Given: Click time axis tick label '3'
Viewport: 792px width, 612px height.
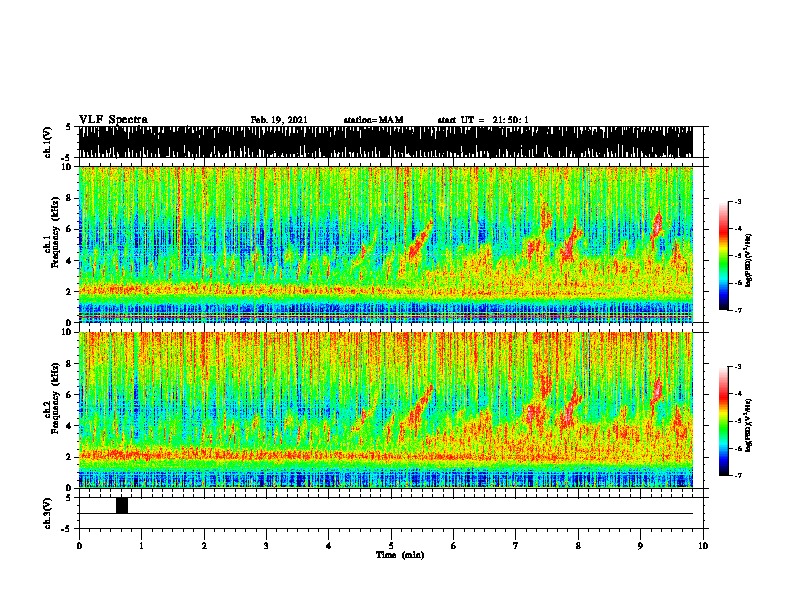Looking at the screenshot, I should click(x=266, y=545).
